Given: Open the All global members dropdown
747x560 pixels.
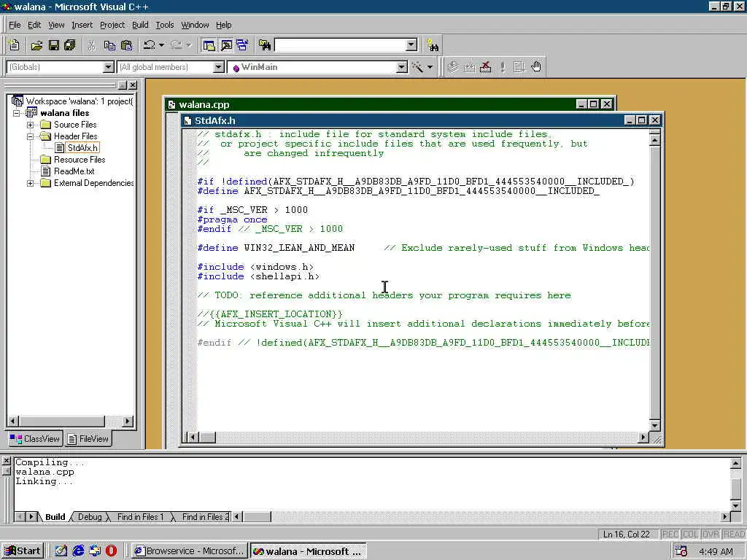Looking at the screenshot, I should click(x=219, y=67).
